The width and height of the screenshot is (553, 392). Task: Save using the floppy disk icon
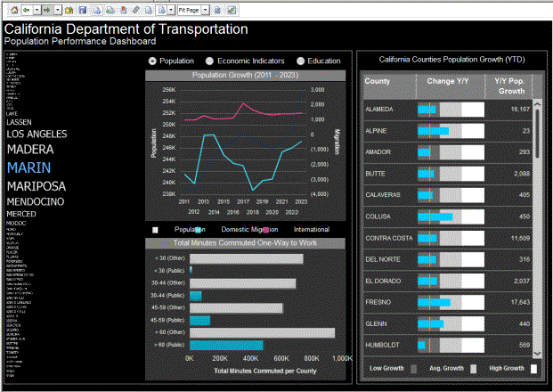[x=82, y=9]
